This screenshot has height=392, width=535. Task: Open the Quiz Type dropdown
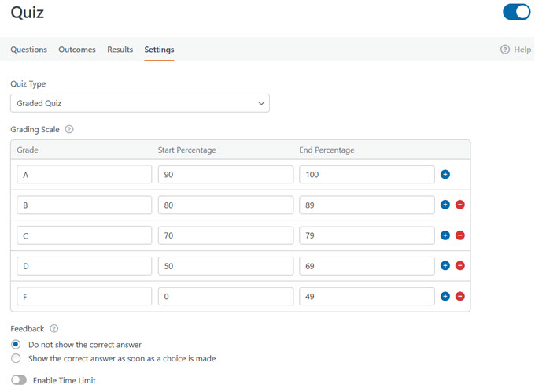(140, 103)
